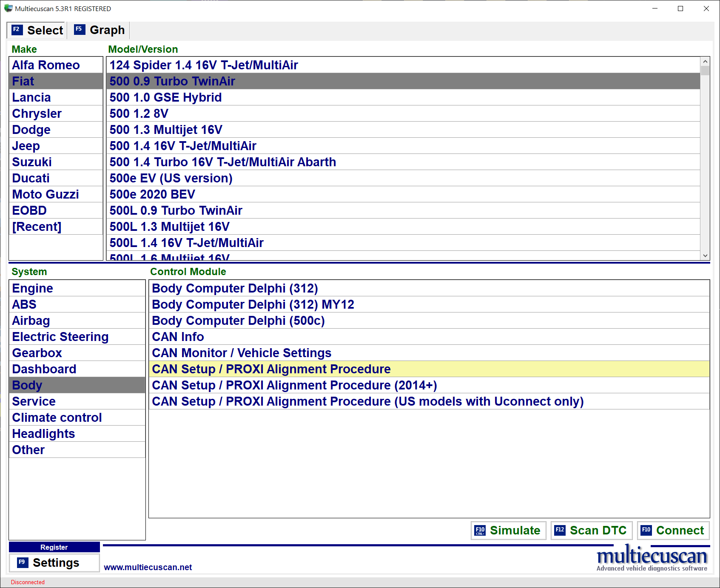Screen dimensions: 720x588
Task: Select Alfa Romeo make
Action: click(x=56, y=65)
